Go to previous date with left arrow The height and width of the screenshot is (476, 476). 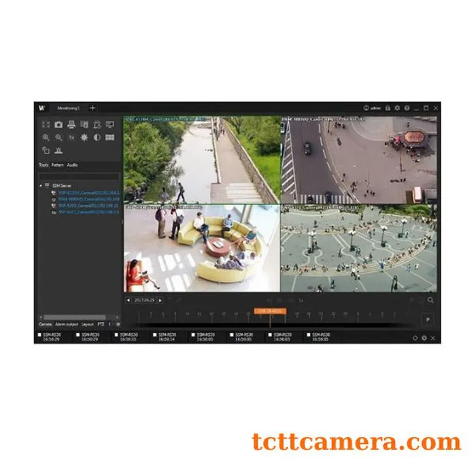coord(129,299)
